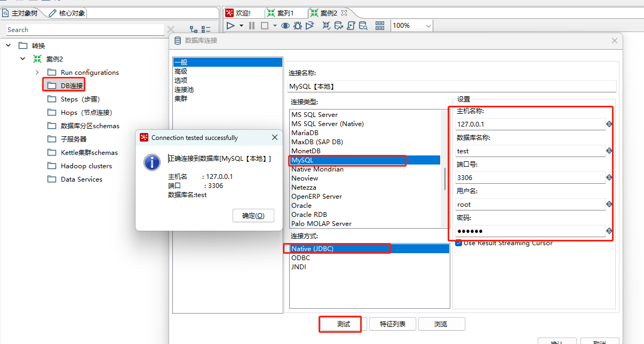Select the DB连接 folder in tree
This screenshot has width=644, height=344.
pyautogui.click(x=65, y=85)
